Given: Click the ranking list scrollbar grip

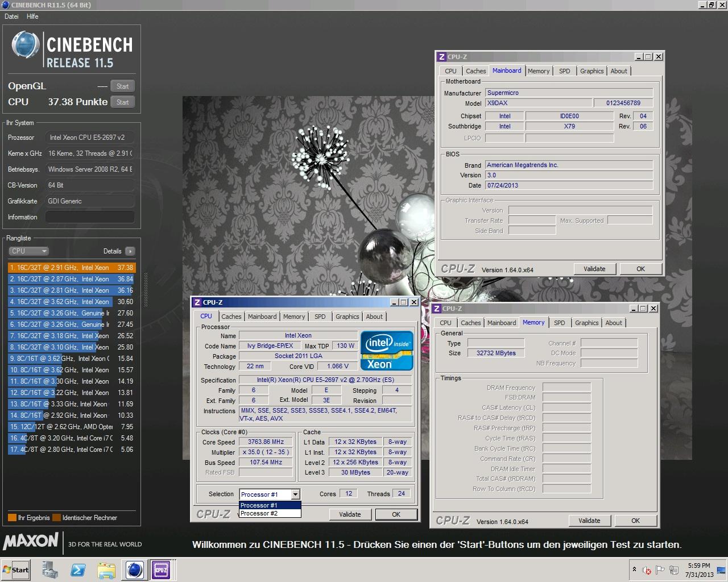Looking at the screenshot, I should coord(146,290).
